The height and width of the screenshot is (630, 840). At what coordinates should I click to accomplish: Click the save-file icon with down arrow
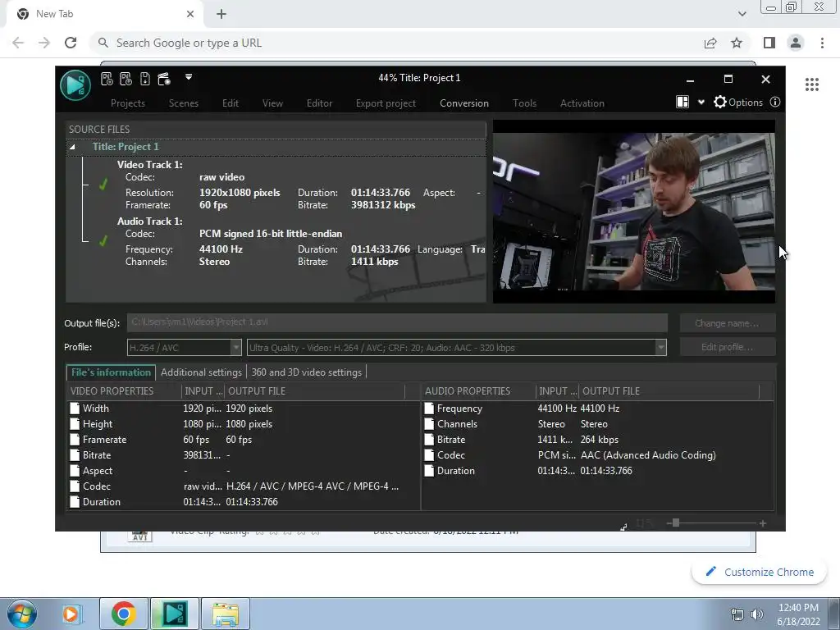[x=144, y=80]
